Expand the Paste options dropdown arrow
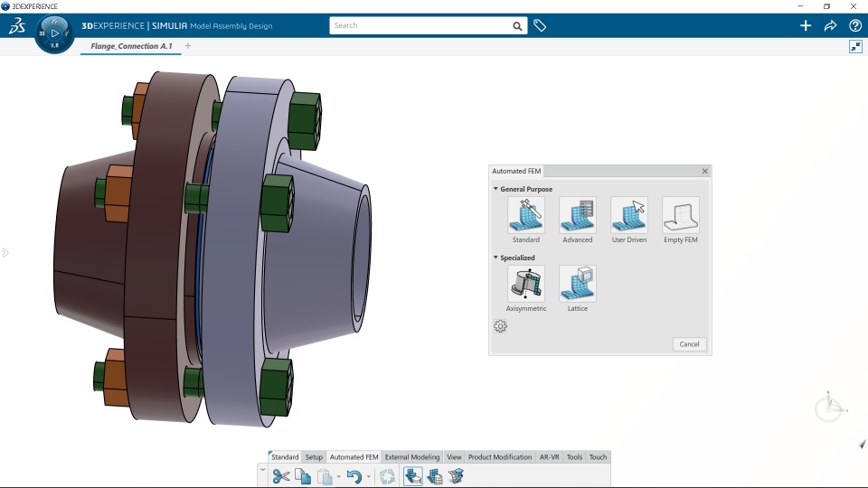The width and height of the screenshot is (868, 488). 338,476
